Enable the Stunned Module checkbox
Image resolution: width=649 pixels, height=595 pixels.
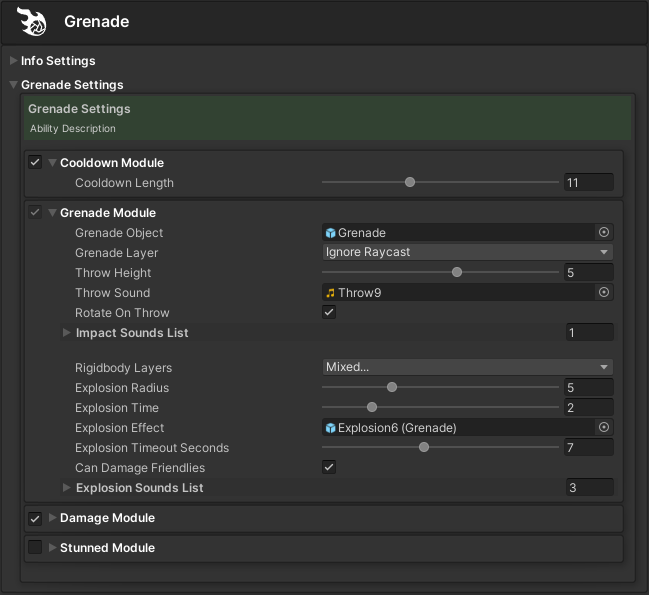click(x=35, y=548)
